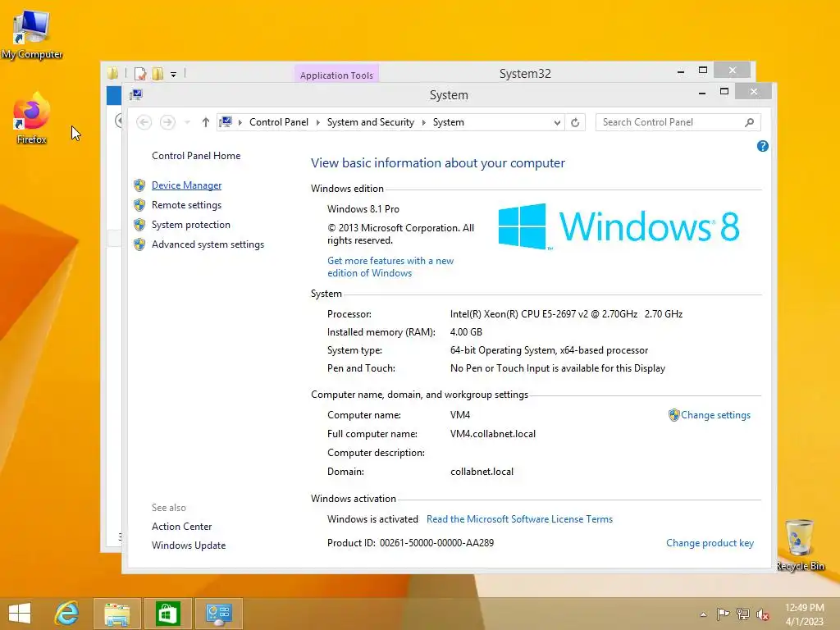Image resolution: width=840 pixels, height=630 pixels.
Task: Expand the address bar history dropdown
Action: [x=557, y=123]
